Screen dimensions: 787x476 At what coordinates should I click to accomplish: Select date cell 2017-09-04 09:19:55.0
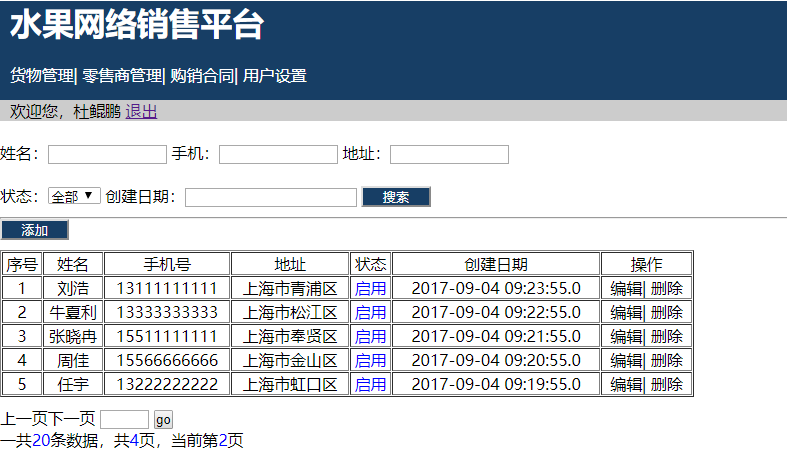(496, 385)
